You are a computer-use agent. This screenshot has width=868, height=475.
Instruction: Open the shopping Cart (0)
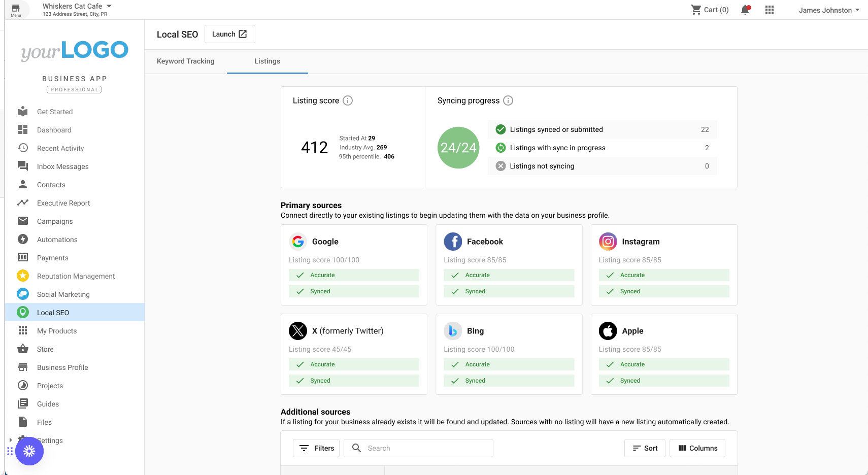click(710, 10)
